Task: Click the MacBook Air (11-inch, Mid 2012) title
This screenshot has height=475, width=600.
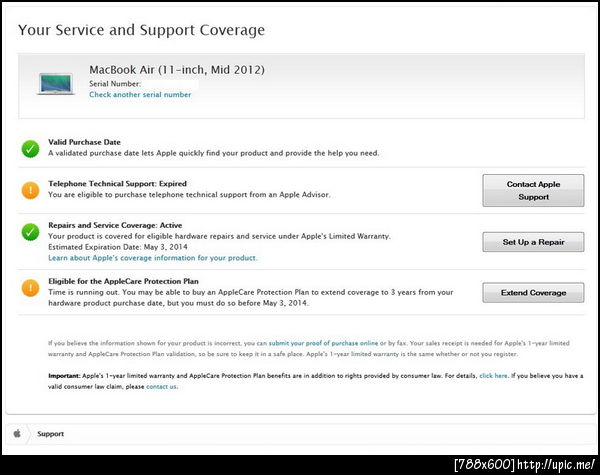Action: (177, 70)
